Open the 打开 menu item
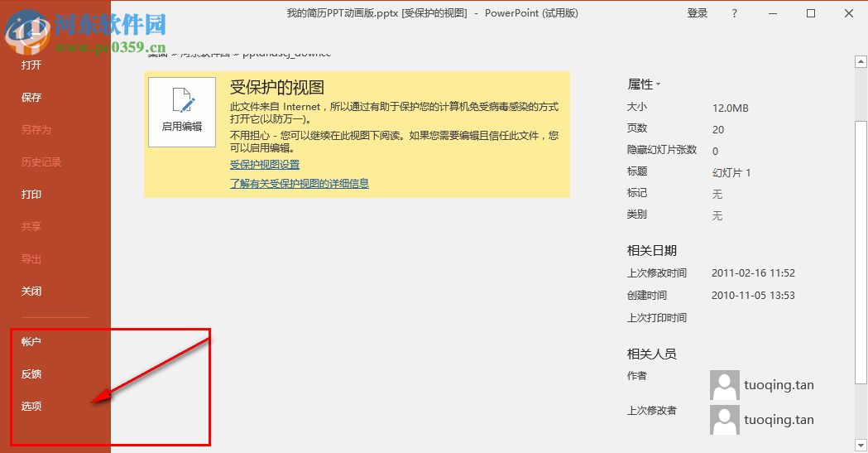This screenshot has height=453, width=868. (x=31, y=65)
